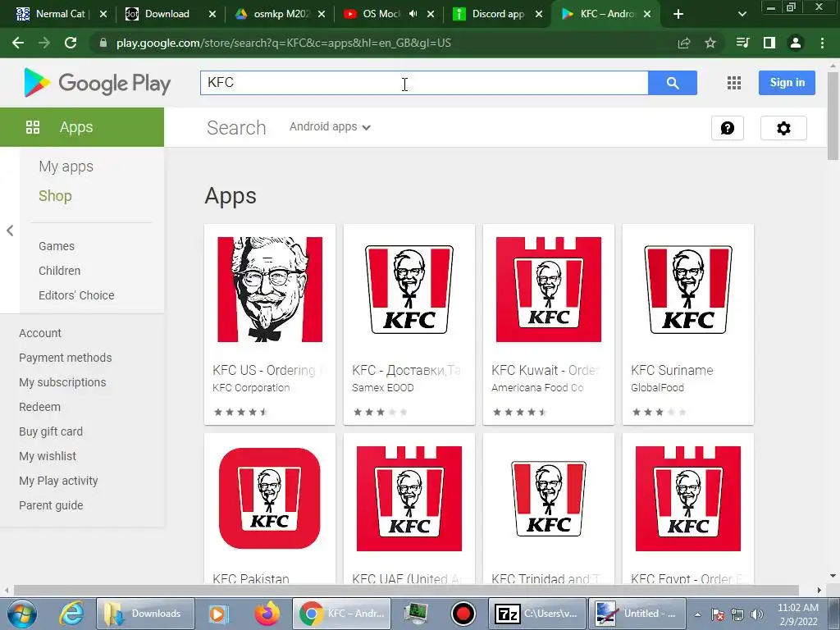Click the browser forward arrow

pyautogui.click(x=44, y=43)
